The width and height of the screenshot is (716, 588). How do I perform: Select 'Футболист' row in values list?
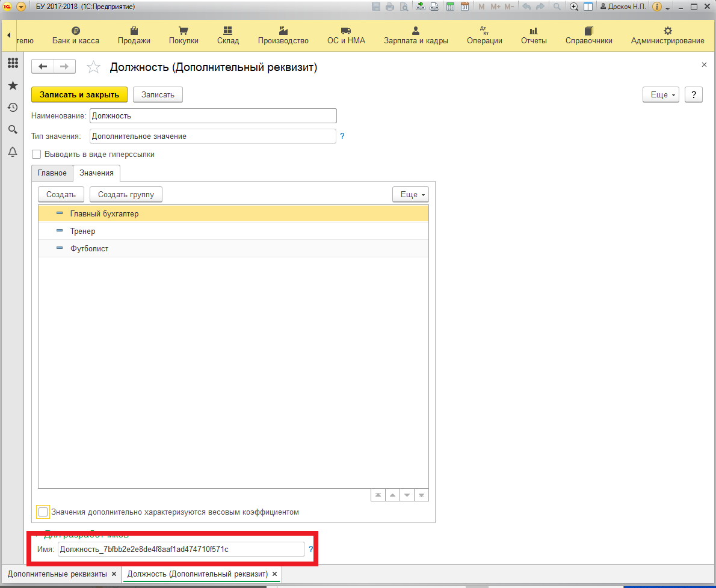(233, 248)
